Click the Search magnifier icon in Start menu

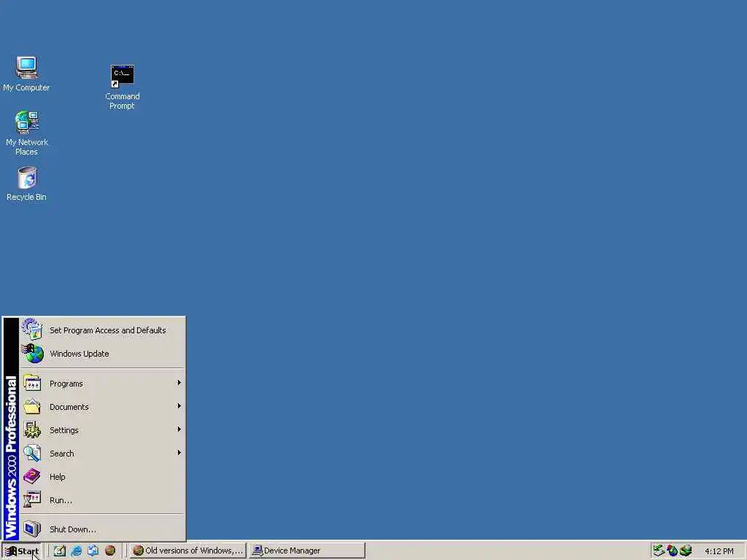pos(32,453)
